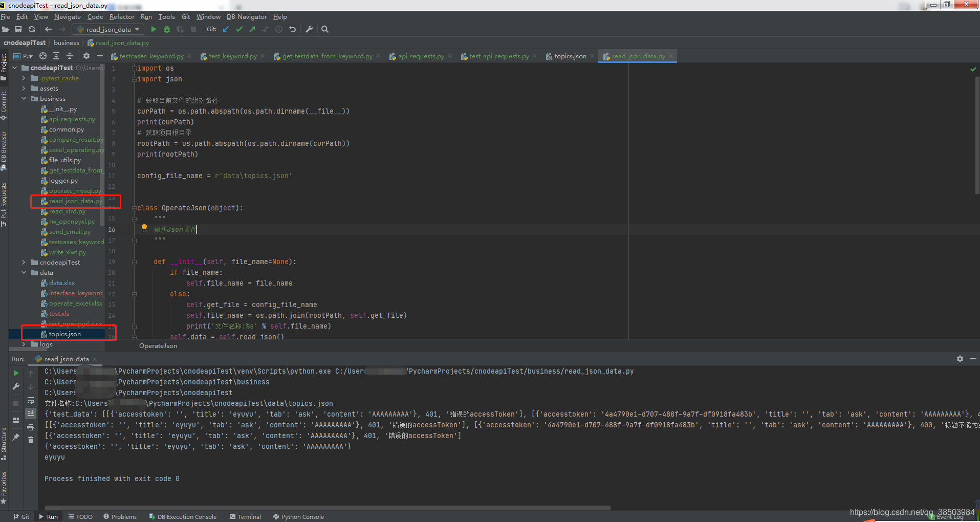Screen dimensions: 980x522
Task: Toggle the Structure side panel
Action: (x=4, y=444)
